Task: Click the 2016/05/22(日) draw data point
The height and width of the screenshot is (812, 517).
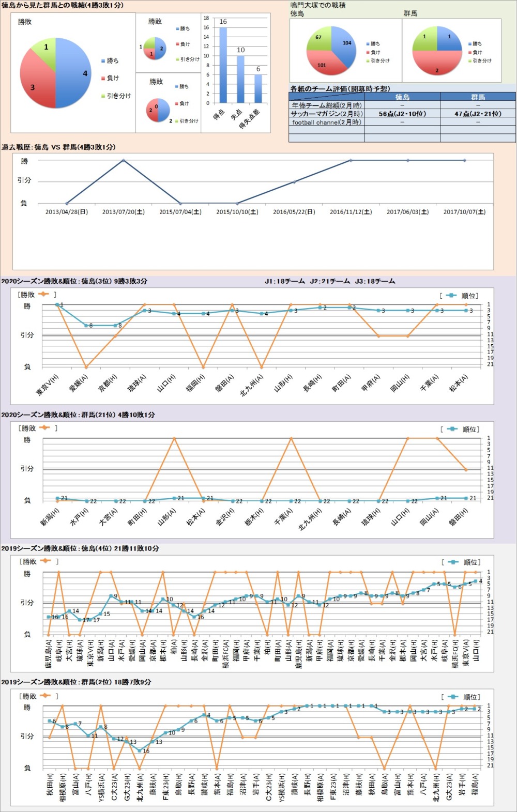Action: [x=294, y=182]
